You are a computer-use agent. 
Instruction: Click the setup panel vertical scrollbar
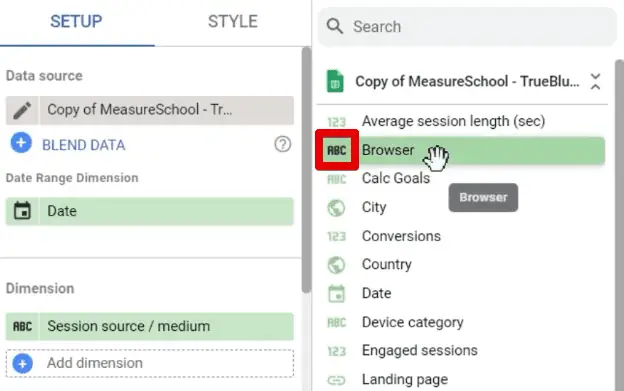[x=306, y=170]
